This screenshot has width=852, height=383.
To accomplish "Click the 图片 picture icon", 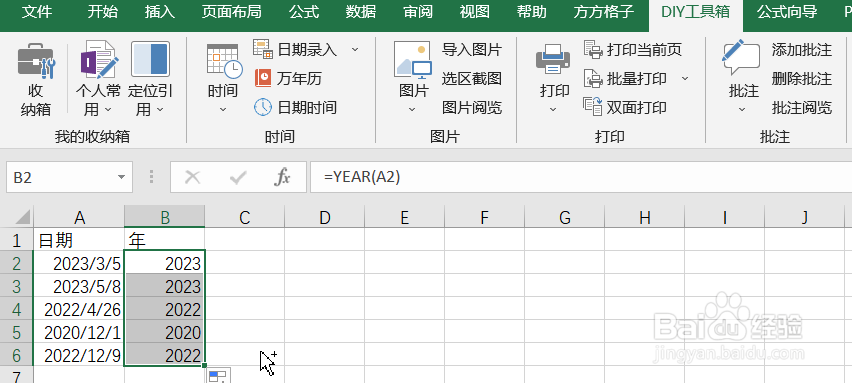I will (413, 60).
